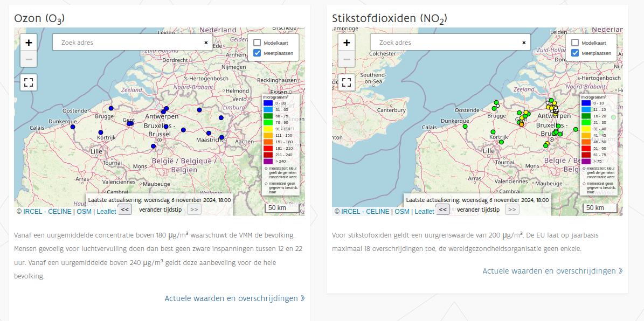Open fullscreen view of Stikstofdioxiden map

click(347, 82)
